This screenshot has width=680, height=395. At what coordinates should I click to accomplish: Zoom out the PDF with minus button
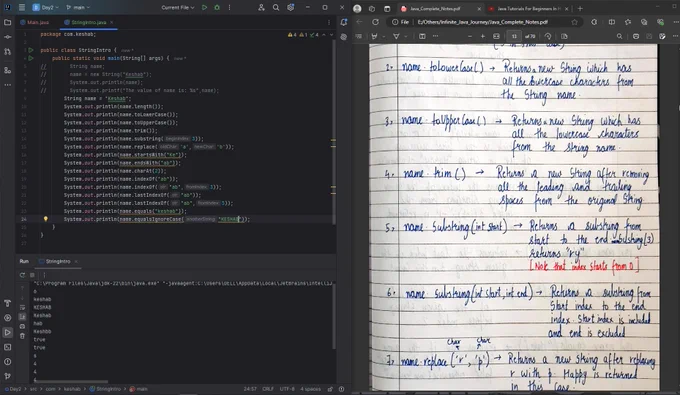tap(470, 36)
